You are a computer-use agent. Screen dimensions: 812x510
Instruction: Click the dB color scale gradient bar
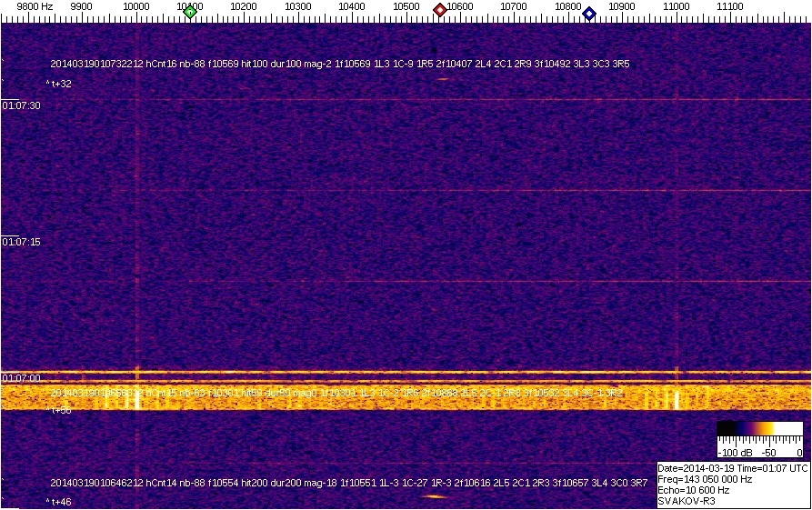[758, 429]
